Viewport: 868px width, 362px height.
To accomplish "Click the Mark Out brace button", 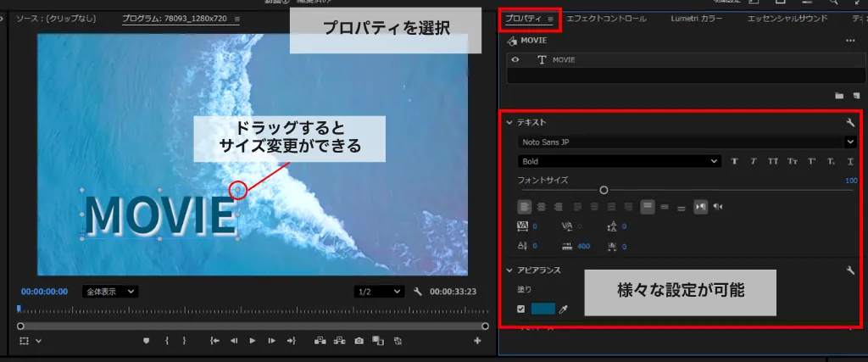I will [184, 341].
